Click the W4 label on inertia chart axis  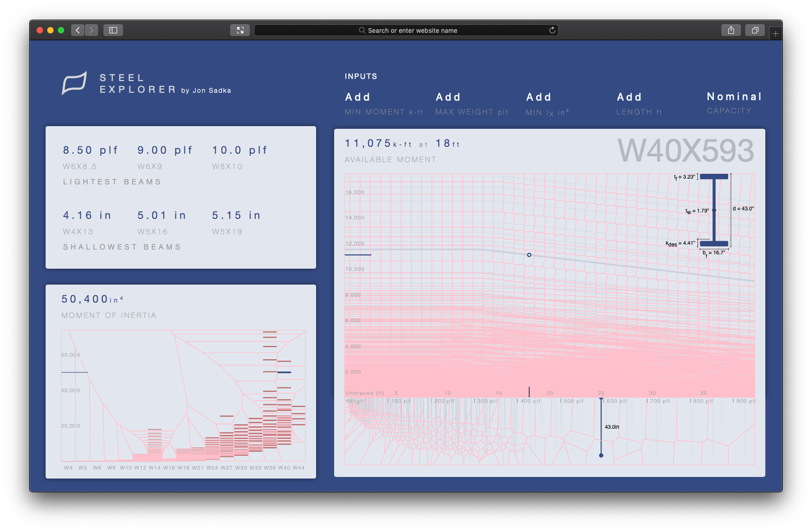pos(68,468)
